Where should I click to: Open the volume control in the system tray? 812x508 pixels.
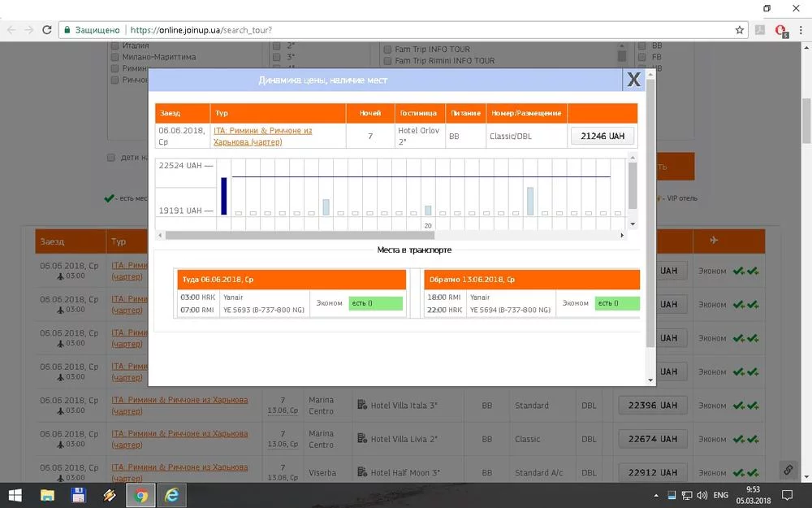[x=702, y=495]
